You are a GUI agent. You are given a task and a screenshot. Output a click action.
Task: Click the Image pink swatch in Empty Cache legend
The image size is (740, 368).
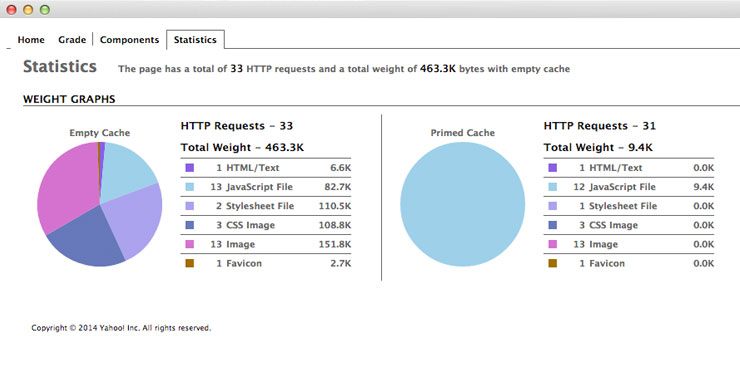pyautogui.click(x=190, y=244)
